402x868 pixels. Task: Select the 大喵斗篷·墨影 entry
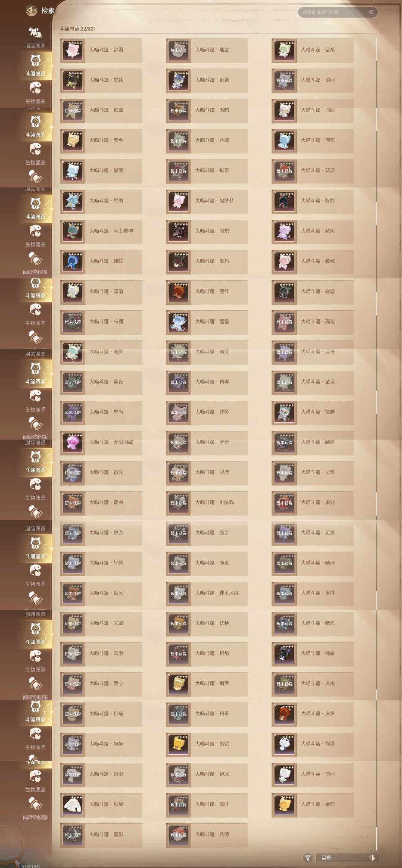(x=101, y=834)
